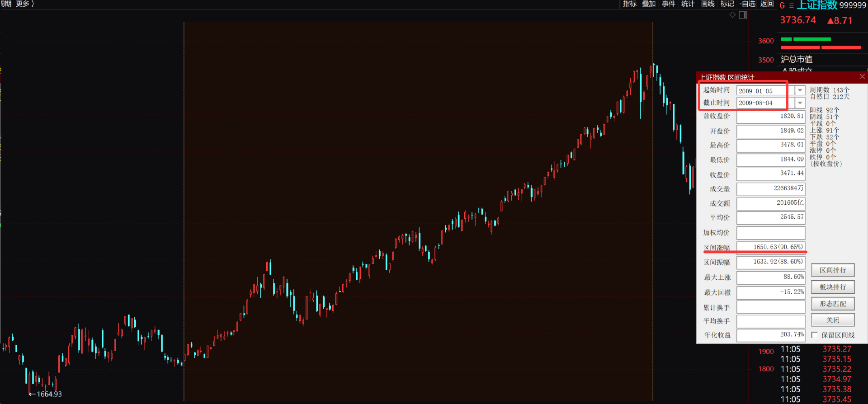Click the 1900 price axis label
The image size is (868, 404).
[766, 352]
